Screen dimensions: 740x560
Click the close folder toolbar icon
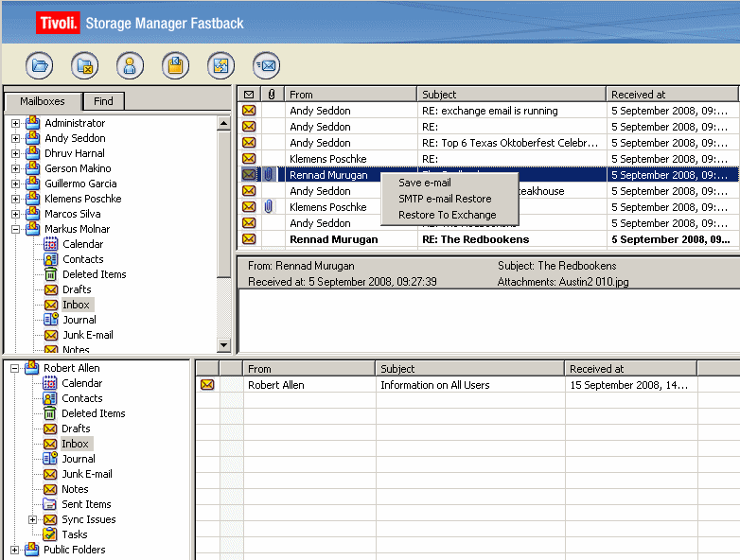[85, 65]
